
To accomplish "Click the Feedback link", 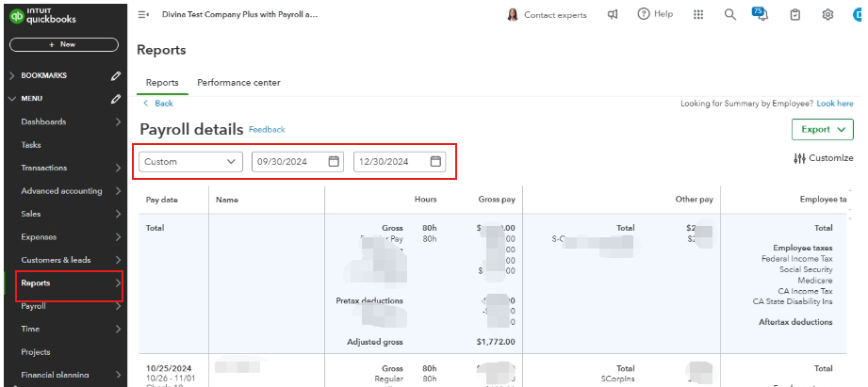I will point(267,129).
